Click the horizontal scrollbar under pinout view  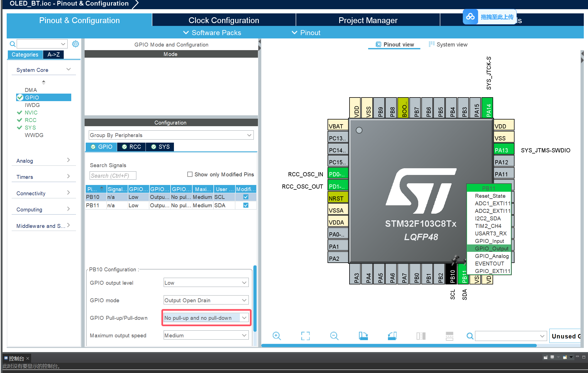coord(398,345)
